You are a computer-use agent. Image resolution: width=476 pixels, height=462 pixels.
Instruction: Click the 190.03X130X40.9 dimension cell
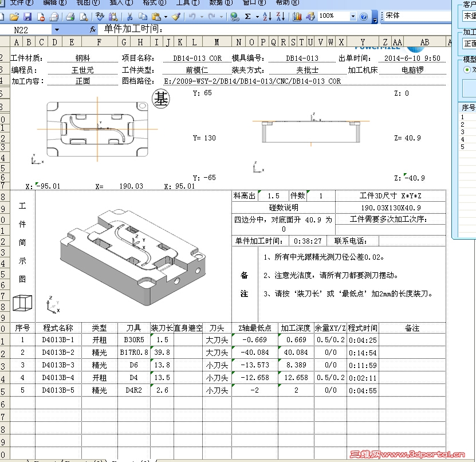(391, 208)
